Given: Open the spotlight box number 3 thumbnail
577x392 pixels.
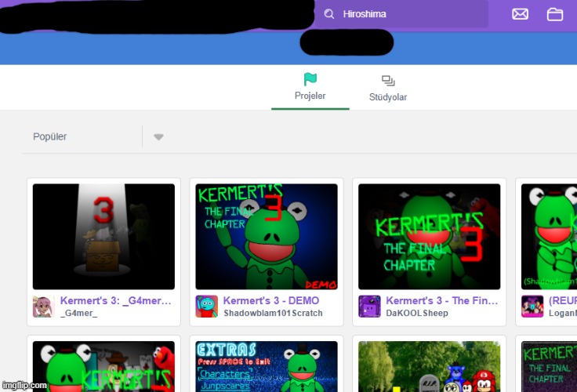Looking at the screenshot, I should [103, 237].
